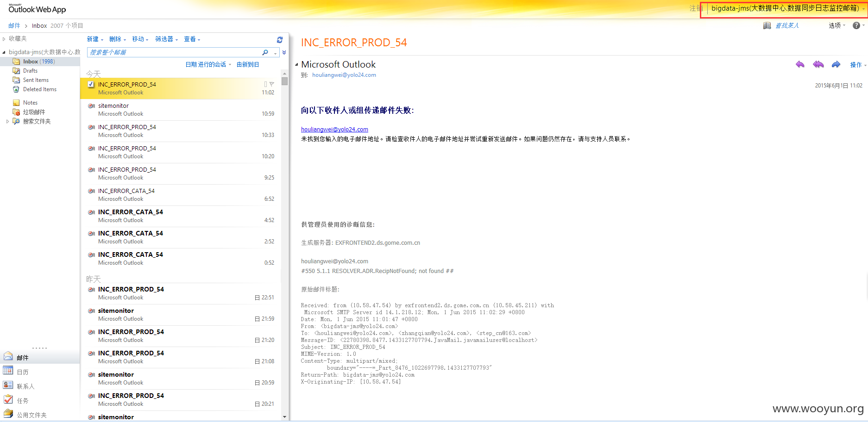Image resolution: width=868 pixels, height=422 pixels.
Task: Click the dropdown arrow inside the search box
Action: coord(275,53)
